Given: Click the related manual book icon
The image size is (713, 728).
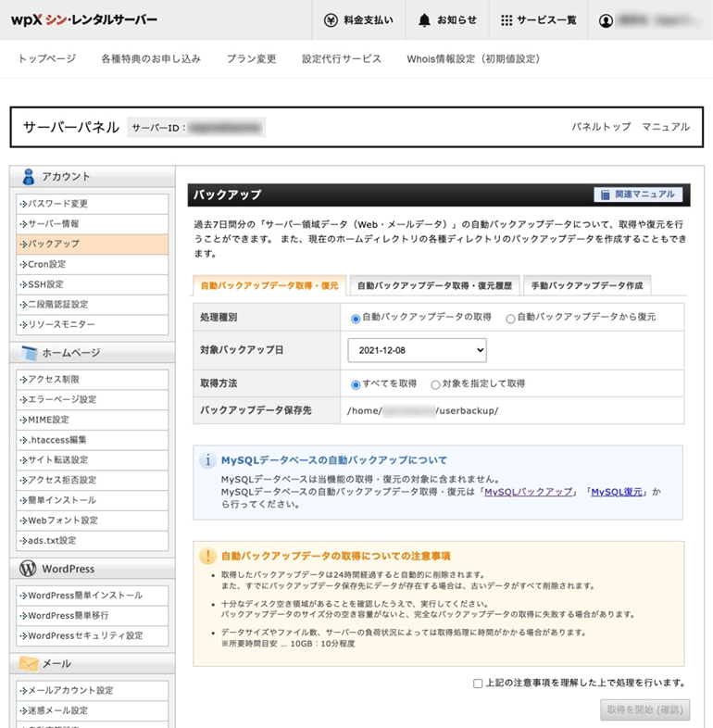Looking at the screenshot, I should coord(606,195).
